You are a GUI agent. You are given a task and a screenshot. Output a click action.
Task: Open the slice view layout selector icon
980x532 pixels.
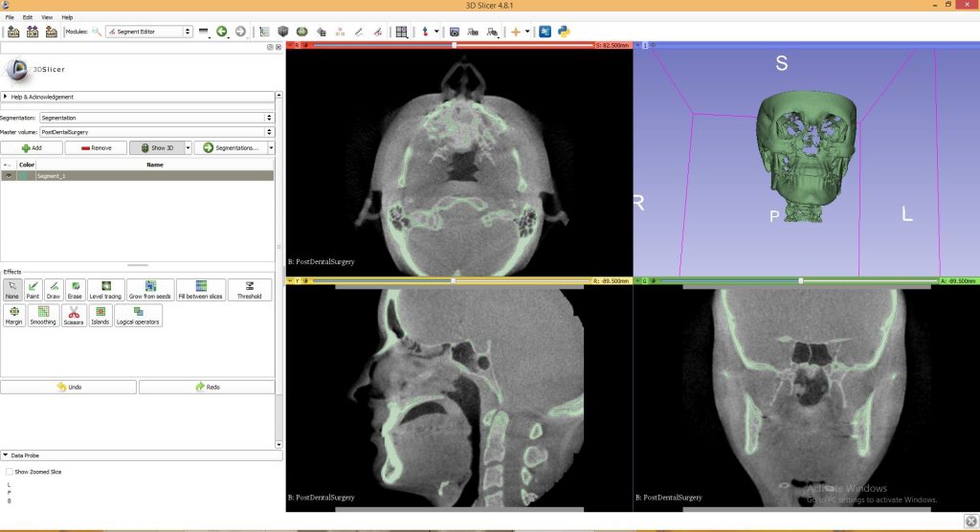click(x=402, y=32)
